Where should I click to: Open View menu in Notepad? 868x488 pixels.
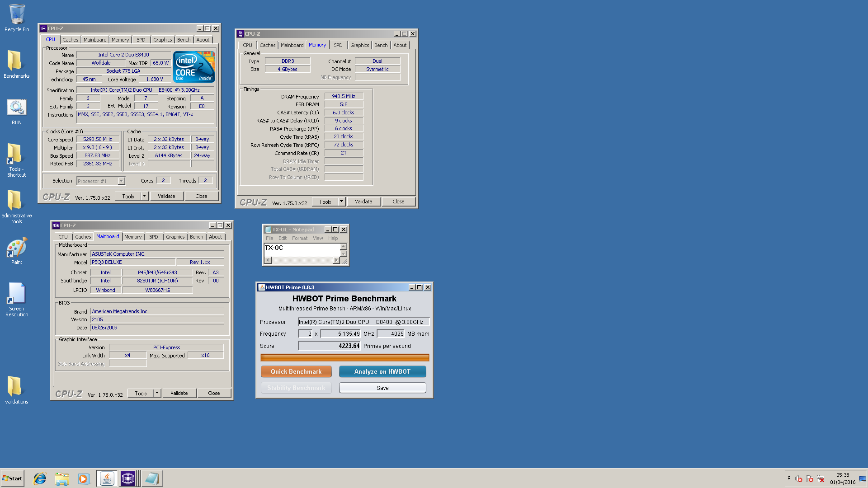click(x=318, y=238)
